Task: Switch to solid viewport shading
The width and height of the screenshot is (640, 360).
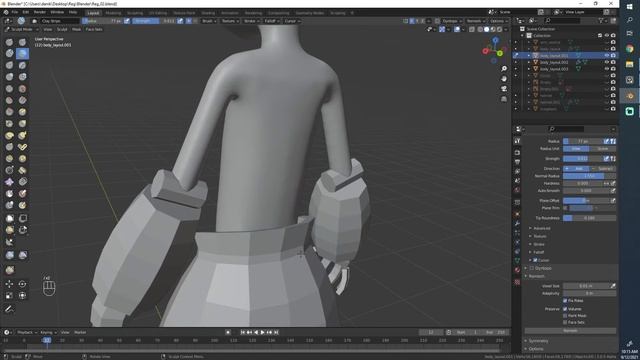Action: click(487, 29)
